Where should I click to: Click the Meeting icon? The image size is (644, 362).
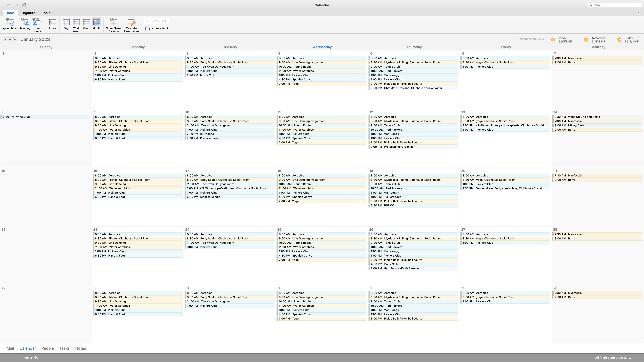[x=25, y=24]
